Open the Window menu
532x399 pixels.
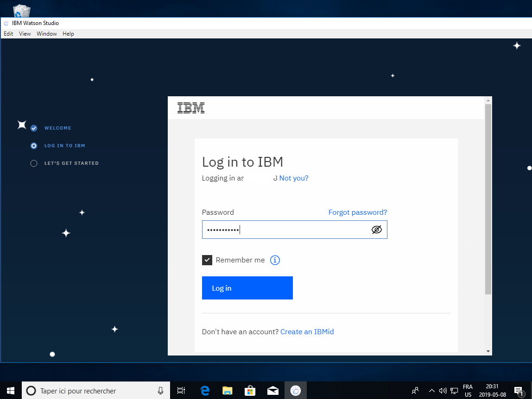coord(47,34)
